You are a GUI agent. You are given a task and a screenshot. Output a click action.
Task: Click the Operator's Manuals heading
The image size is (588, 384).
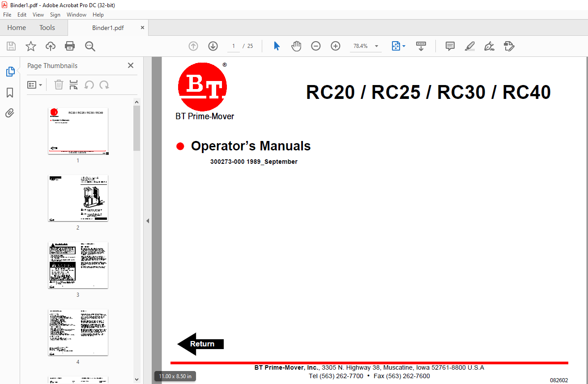[x=251, y=146]
